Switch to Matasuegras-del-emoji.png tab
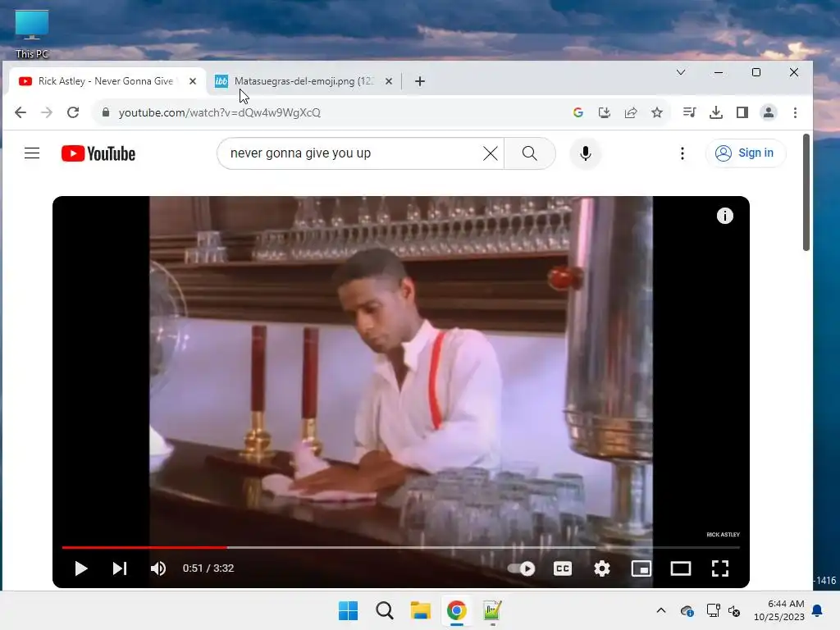840x630 pixels. coord(304,81)
